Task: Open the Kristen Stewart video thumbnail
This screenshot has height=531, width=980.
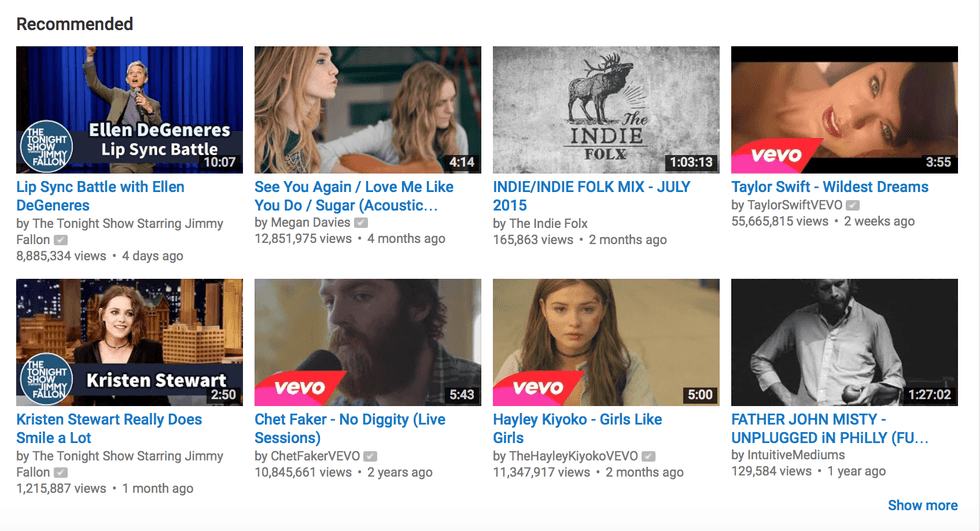Action: tap(129, 342)
